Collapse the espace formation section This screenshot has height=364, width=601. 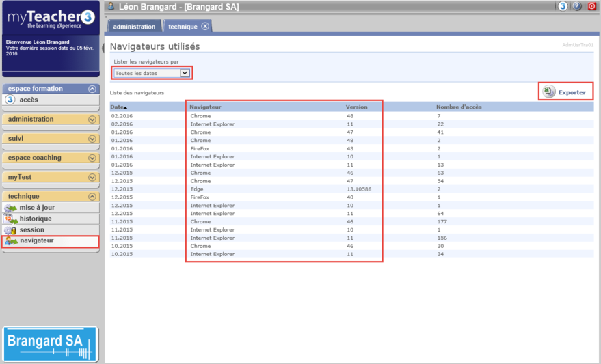click(x=92, y=89)
